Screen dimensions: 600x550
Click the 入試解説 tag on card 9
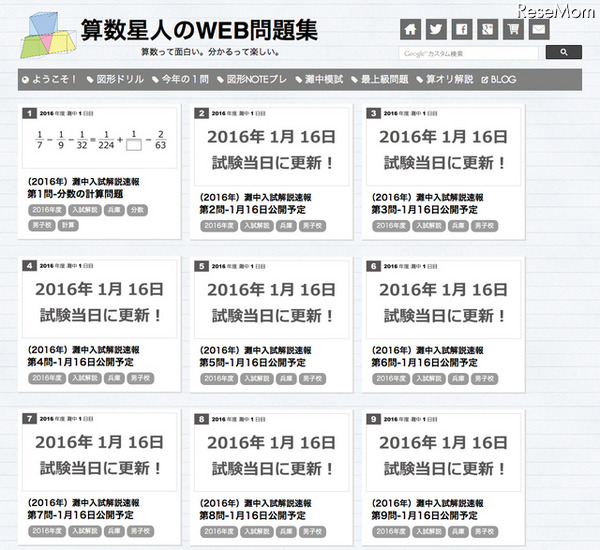429,532
